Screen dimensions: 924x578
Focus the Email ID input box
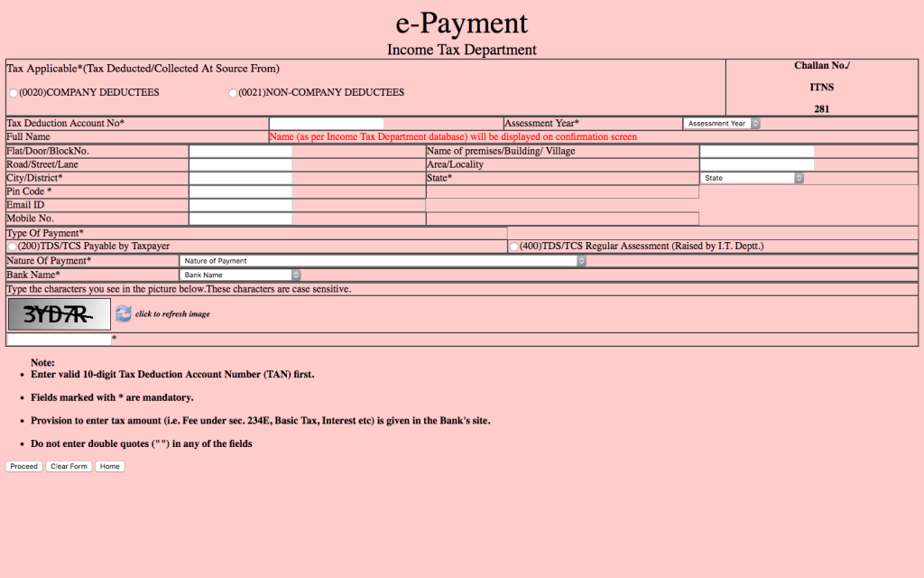click(x=240, y=206)
